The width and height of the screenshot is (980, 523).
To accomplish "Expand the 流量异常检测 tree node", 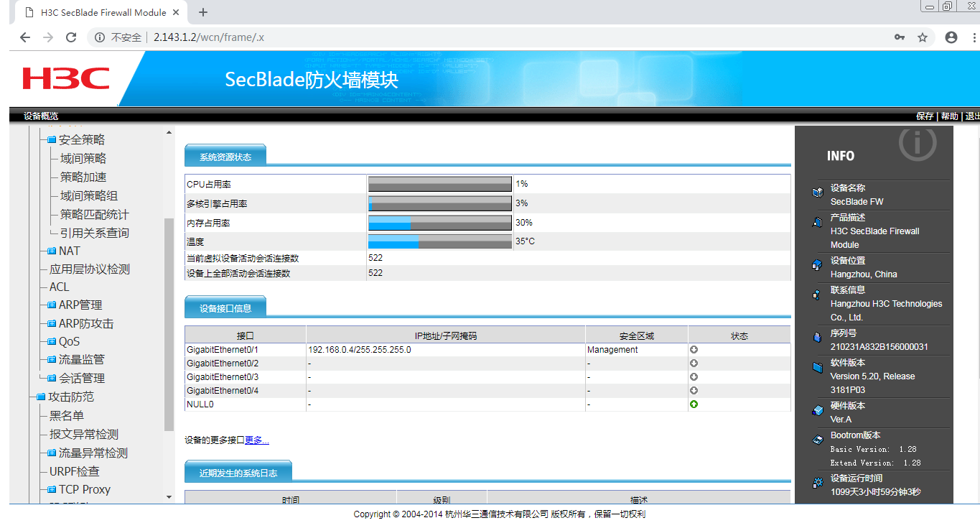I will 52,453.
